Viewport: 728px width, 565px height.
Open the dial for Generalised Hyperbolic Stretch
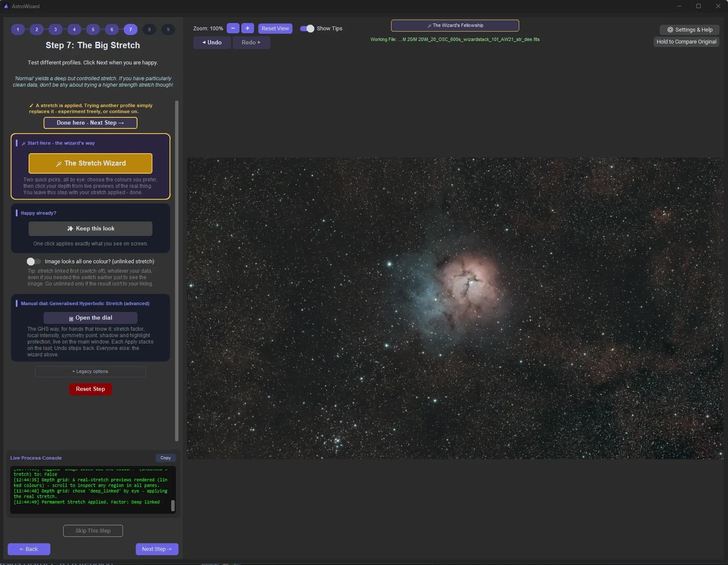pyautogui.click(x=91, y=317)
